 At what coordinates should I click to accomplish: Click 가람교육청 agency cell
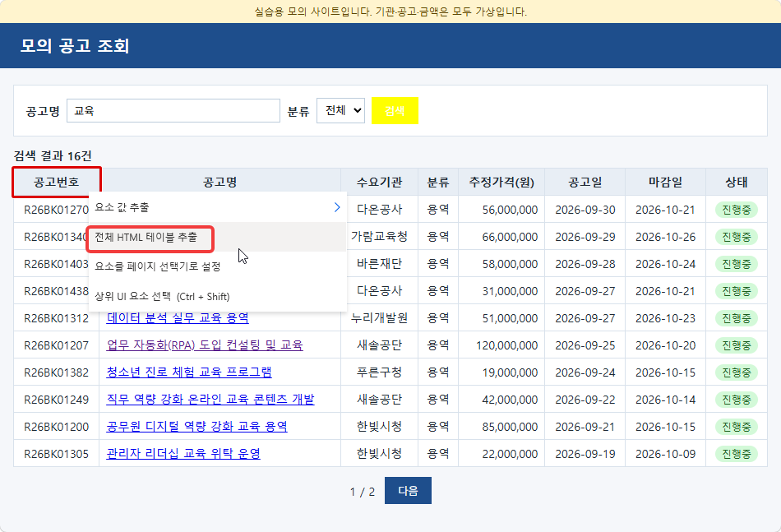click(379, 237)
